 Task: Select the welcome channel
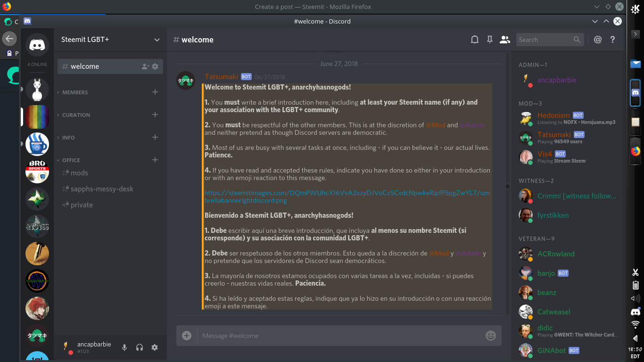[x=110, y=66]
